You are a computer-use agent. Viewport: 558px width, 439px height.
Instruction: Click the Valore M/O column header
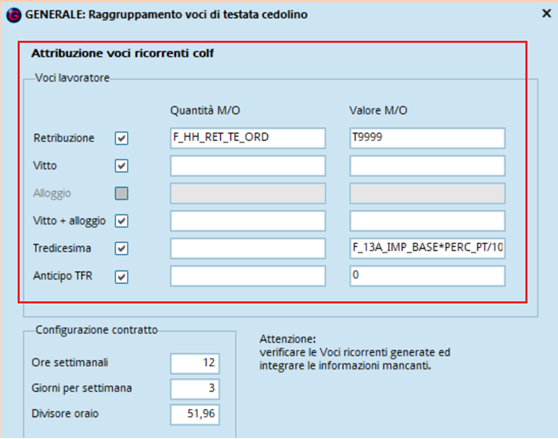click(x=378, y=111)
